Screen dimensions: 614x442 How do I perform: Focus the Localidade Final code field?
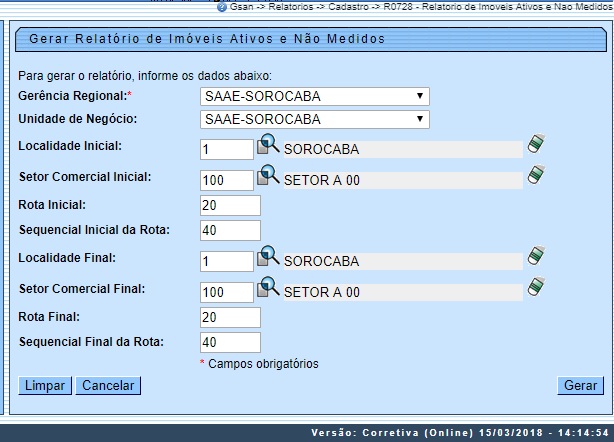point(227,261)
